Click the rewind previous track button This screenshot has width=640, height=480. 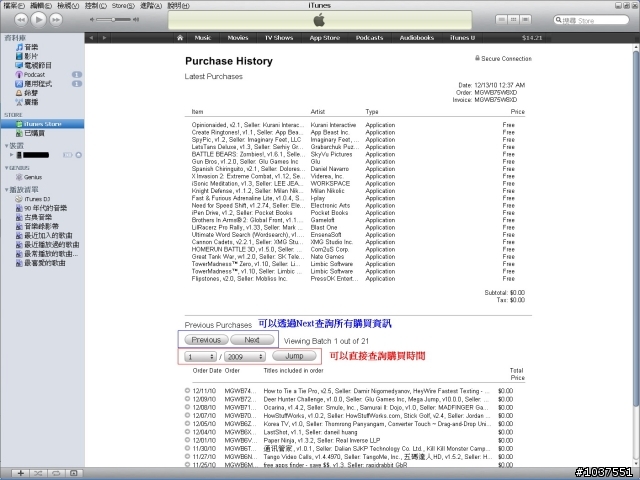(x=21, y=20)
